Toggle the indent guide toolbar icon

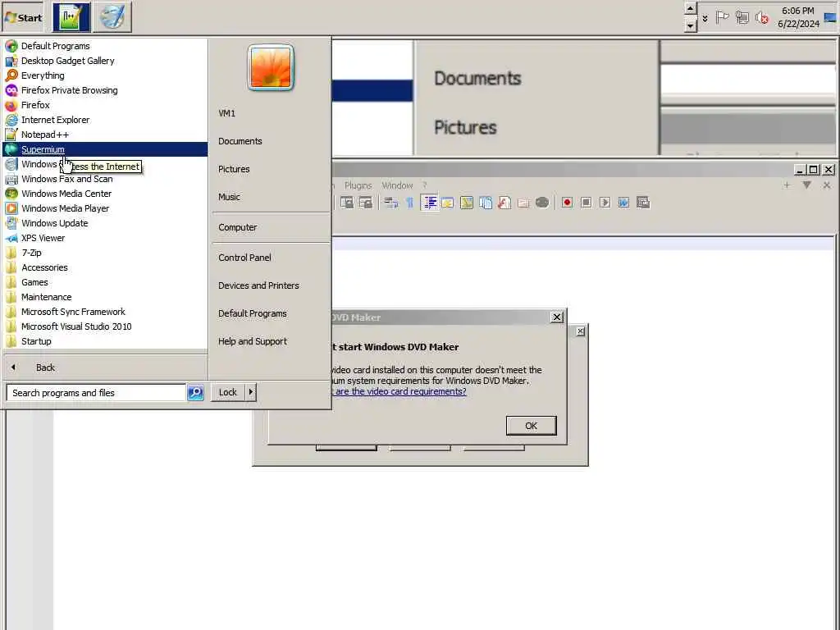[x=430, y=203]
